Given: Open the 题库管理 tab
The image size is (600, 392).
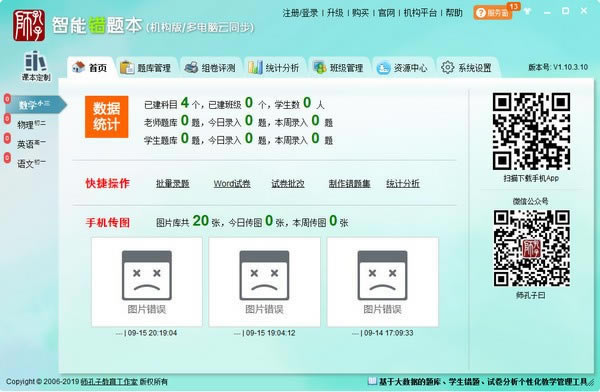Looking at the screenshot, I should click(146, 68).
